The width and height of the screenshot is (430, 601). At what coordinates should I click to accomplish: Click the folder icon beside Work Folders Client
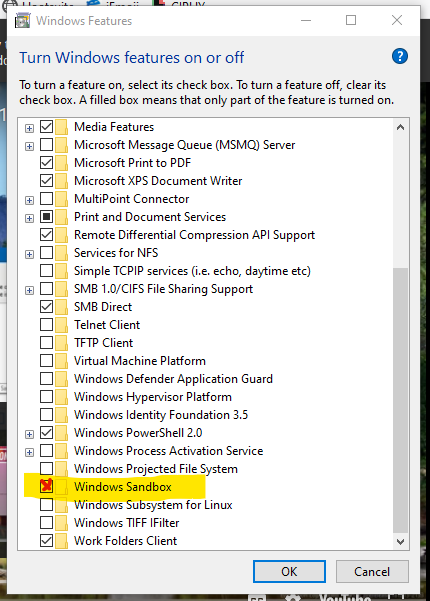(61, 541)
